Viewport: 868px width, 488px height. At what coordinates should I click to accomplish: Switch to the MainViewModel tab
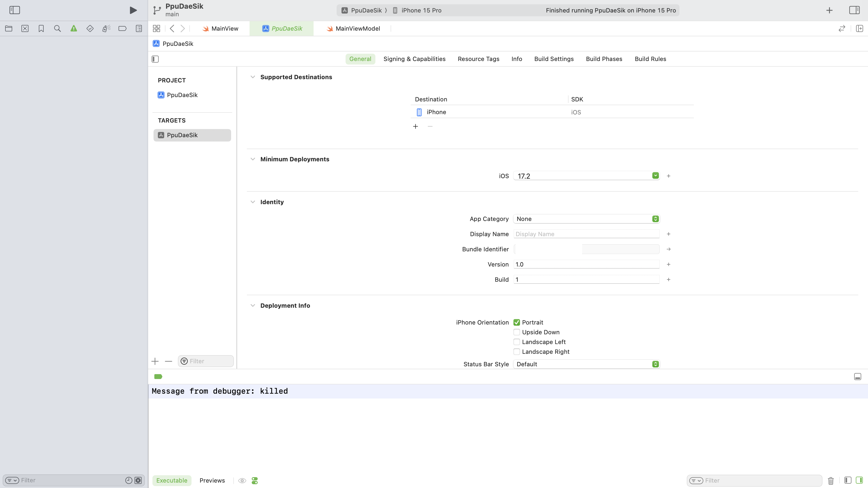353,29
